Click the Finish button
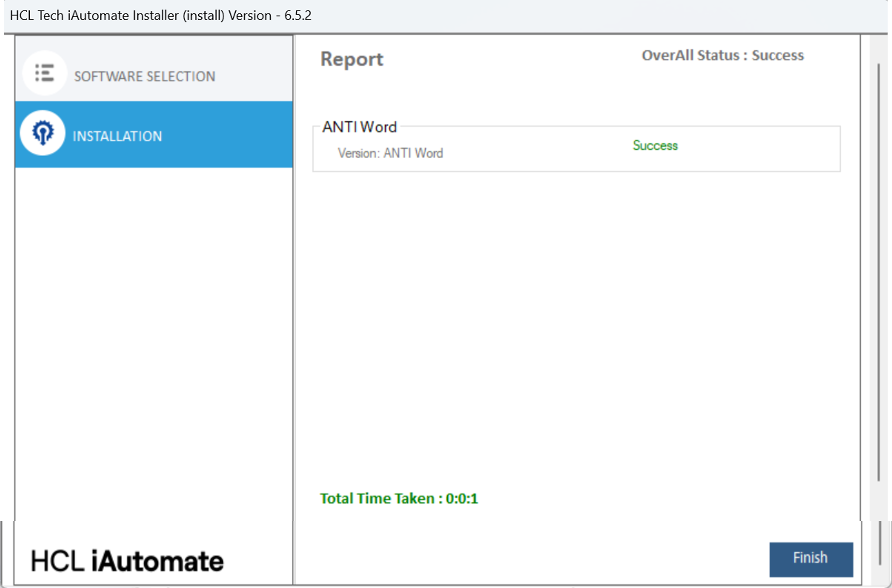Image resolution: width=892 pixels, height=588 pixels. click(x=811, y=559)
